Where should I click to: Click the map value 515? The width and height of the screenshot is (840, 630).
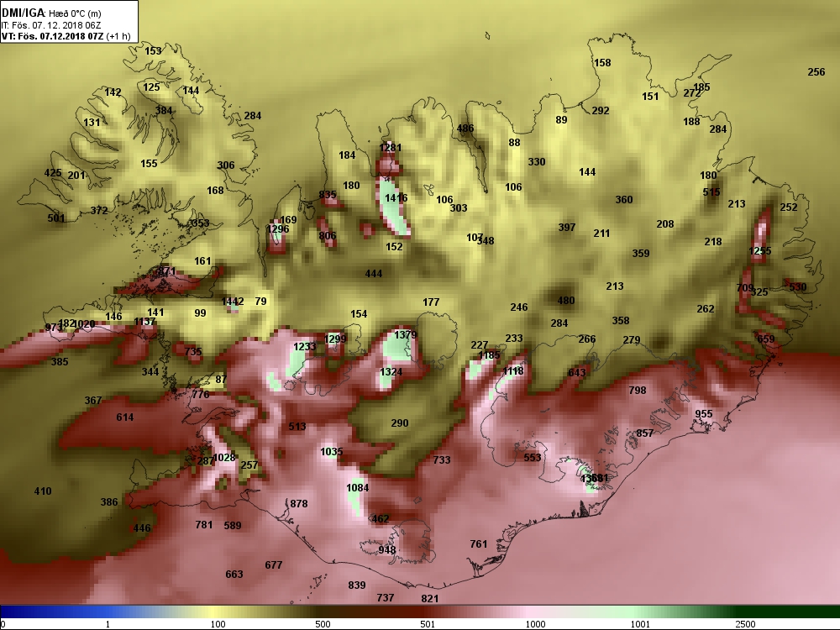click(711, 192)
